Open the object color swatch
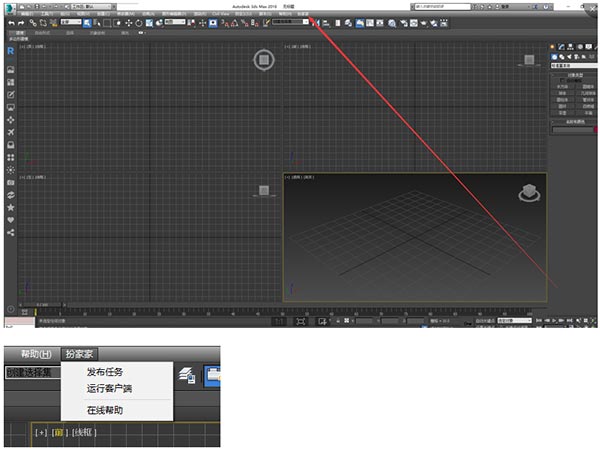 [x=596, y=130]
